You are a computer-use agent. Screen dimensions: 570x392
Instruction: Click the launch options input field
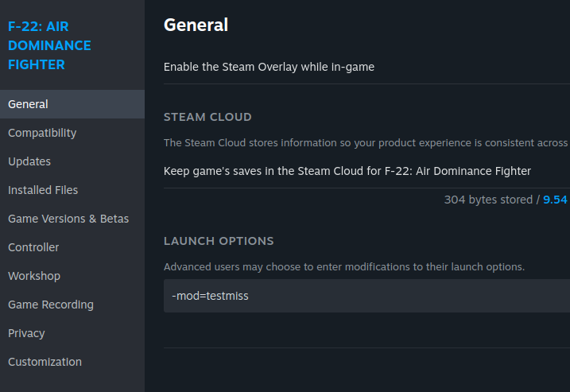366,296
